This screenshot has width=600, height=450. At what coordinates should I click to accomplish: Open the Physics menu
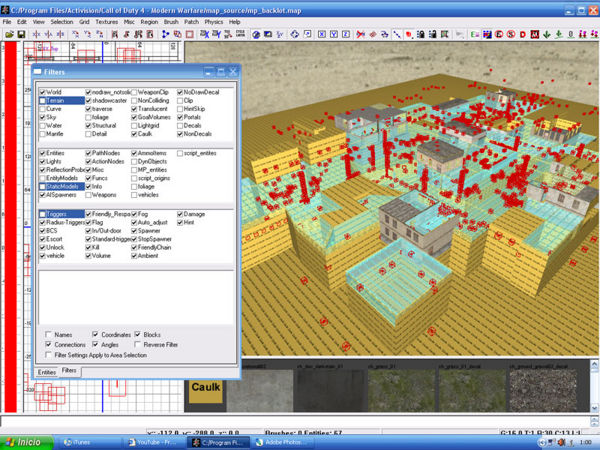214,22
